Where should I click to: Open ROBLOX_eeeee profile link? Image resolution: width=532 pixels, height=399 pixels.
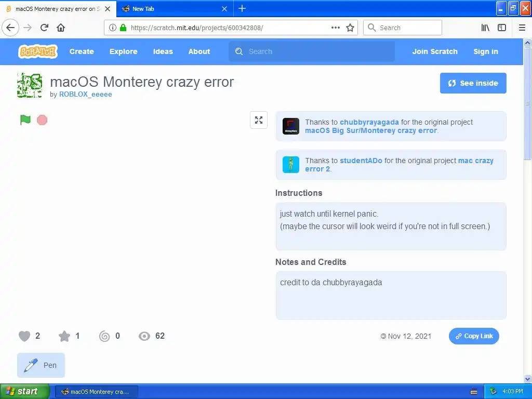(86, 95)
